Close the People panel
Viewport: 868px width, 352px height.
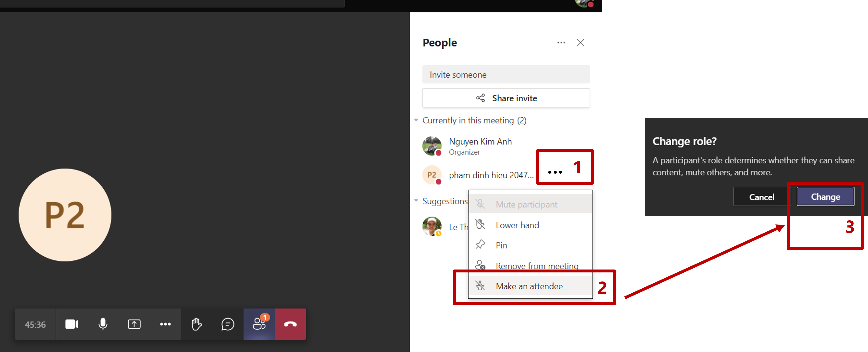580,42
